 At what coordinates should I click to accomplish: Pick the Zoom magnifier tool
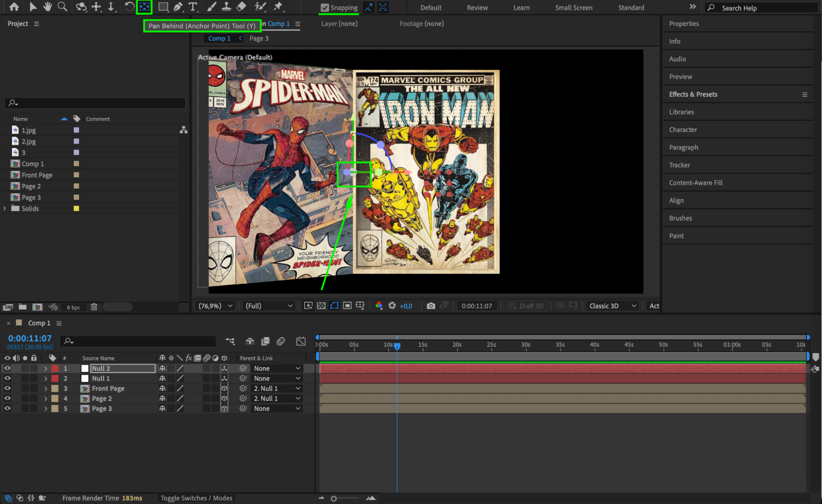(x=63, y=7)
